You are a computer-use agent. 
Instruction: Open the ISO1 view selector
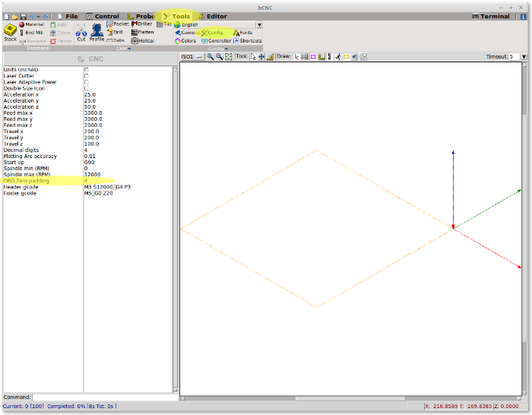pyautogui.click(x=192, y=57)
